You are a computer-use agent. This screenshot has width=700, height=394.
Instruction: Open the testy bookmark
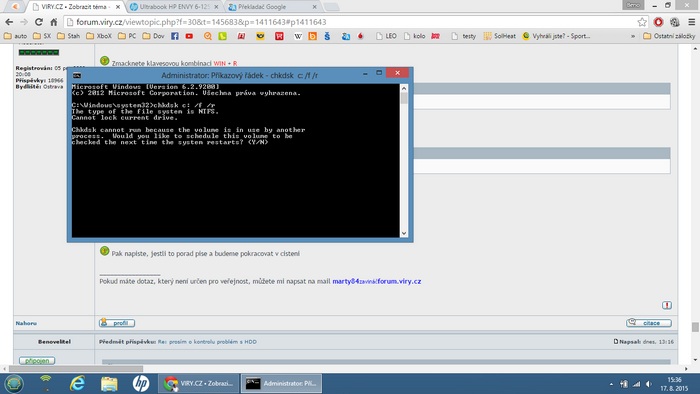(464, 36)
